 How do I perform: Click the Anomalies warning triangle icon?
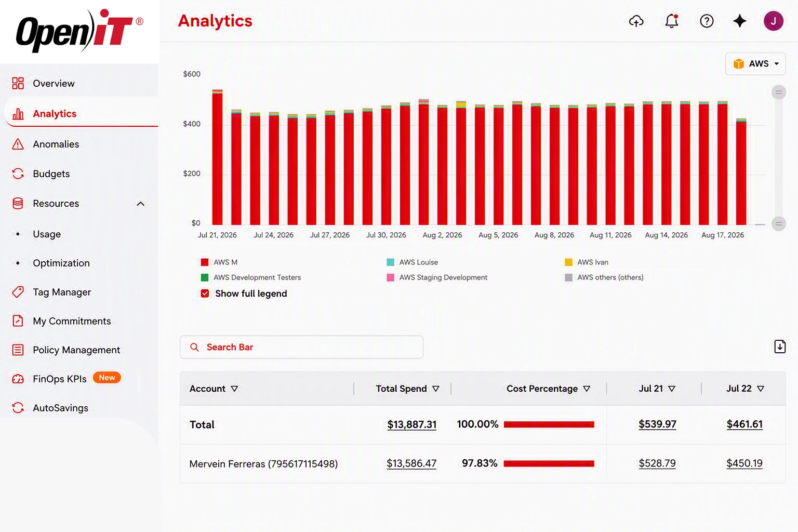(x=18, y=144)
